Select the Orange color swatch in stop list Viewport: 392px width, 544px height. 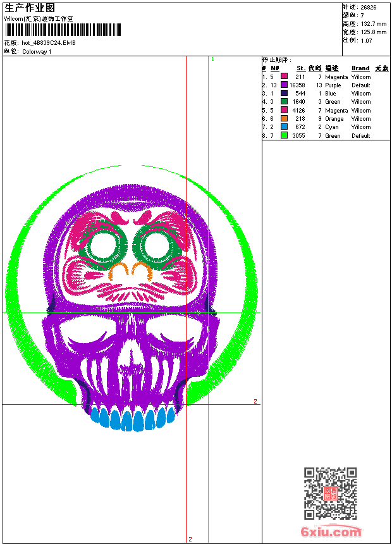click(x=285, y=118)
